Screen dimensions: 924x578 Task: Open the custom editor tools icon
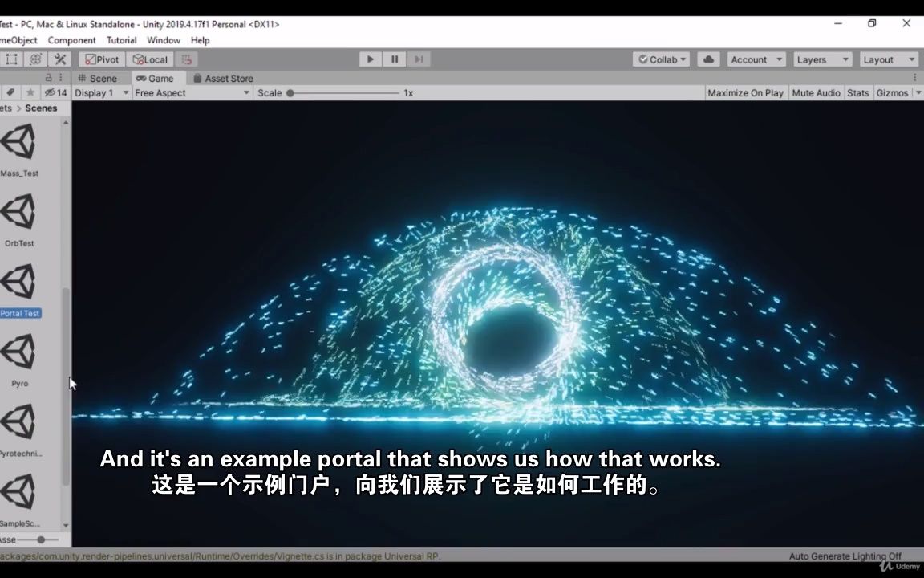pos(59,59)
